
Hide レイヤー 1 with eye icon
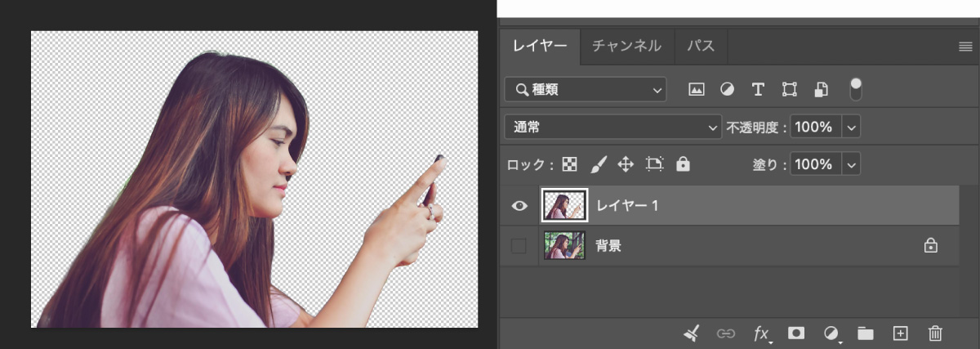pyautogui.click(x=519, y=206)
